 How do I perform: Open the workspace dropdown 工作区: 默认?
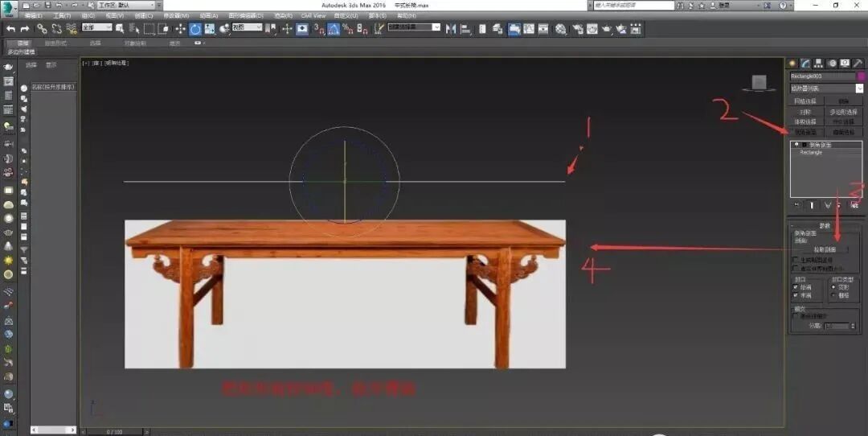click(x=127, y=5)
